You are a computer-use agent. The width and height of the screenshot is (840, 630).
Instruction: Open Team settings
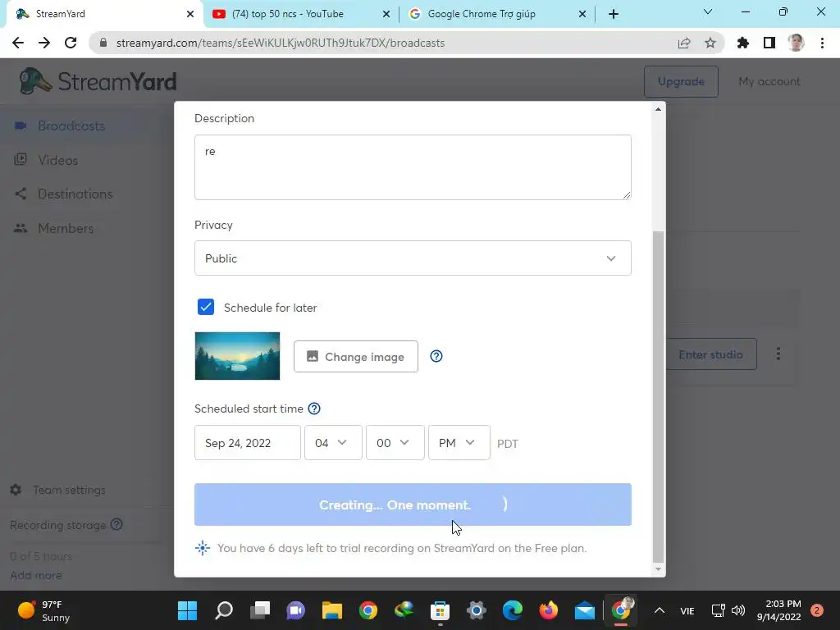click(69, 490)
